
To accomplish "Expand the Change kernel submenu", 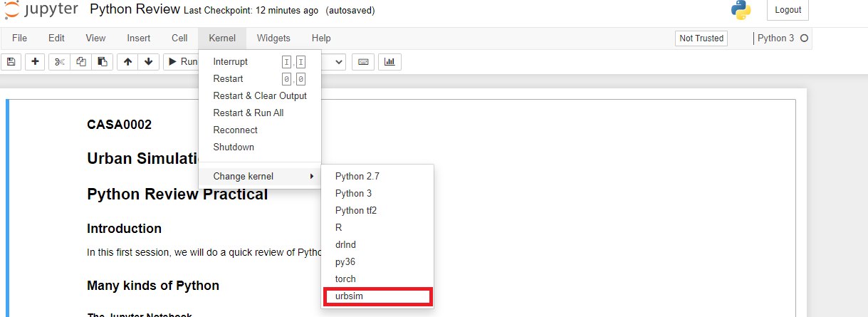I will pyautogui.click(x=260, y=177).
